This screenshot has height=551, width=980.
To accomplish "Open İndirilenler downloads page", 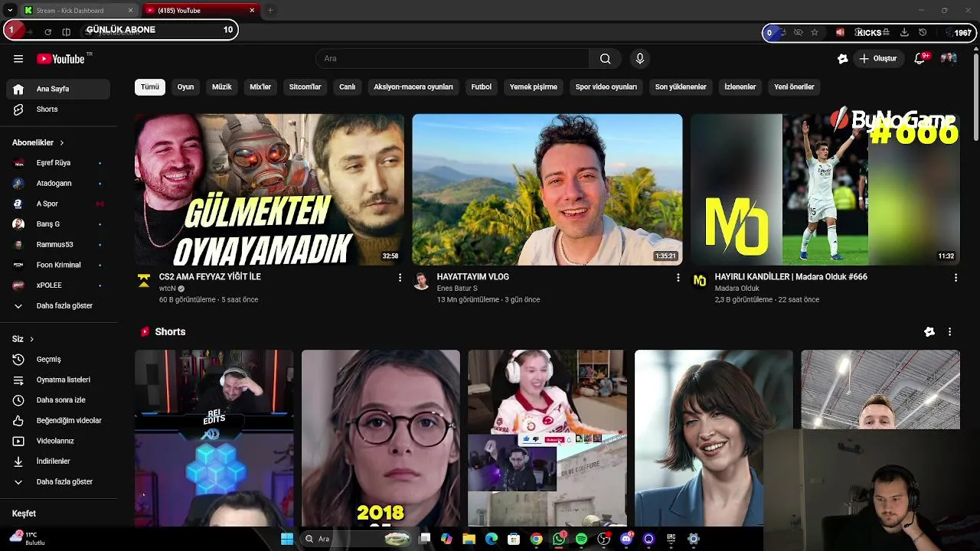I will [x=58, y=461].
